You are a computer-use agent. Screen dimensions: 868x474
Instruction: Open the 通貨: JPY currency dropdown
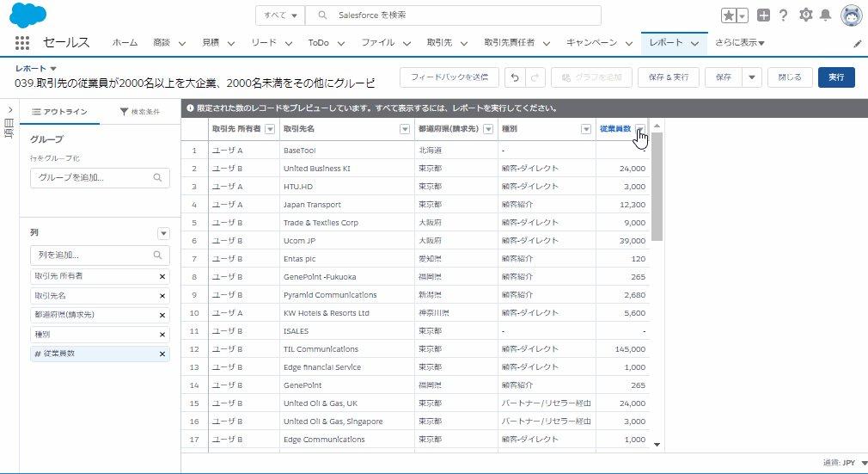[x=845, y=463]
